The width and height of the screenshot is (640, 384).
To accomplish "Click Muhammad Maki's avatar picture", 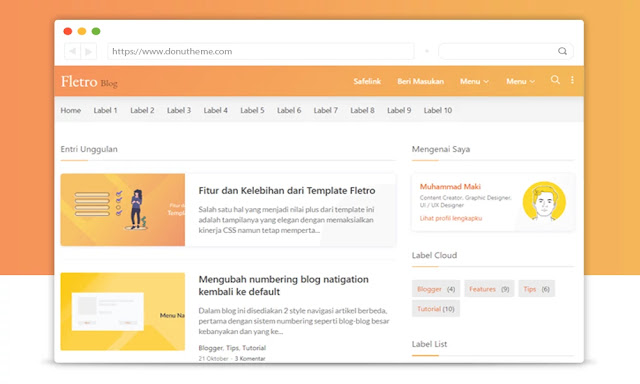I will pyautogui.click(x=544, y=202).
